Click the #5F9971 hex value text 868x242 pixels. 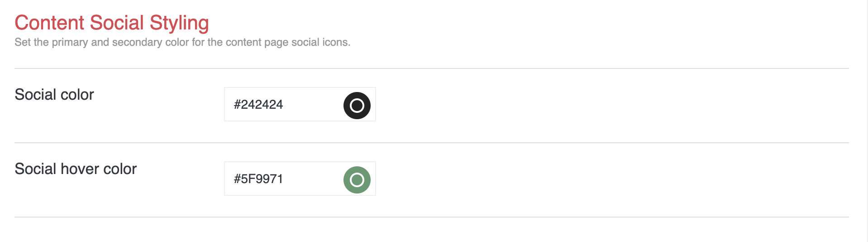258,179
